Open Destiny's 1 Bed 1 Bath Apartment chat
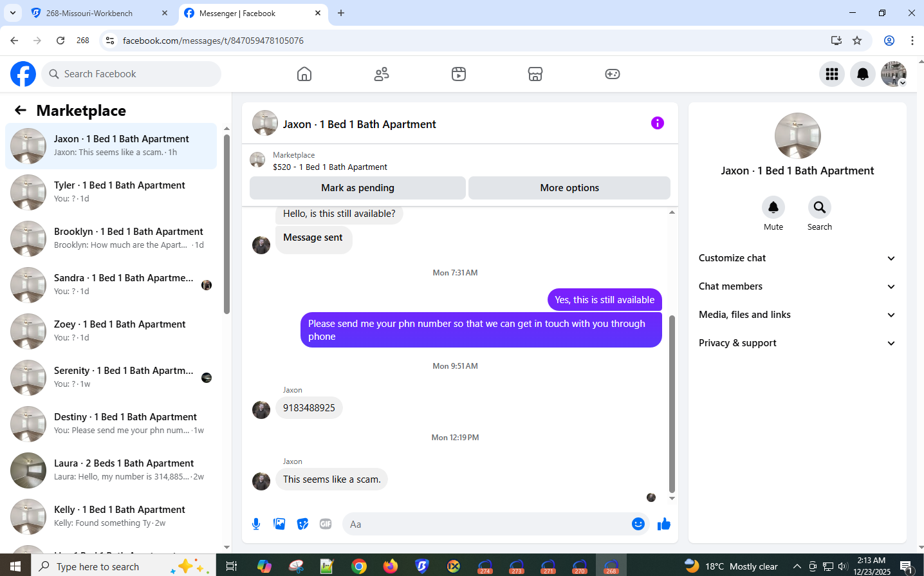924x576 pixels. click(x=111, y=424)
